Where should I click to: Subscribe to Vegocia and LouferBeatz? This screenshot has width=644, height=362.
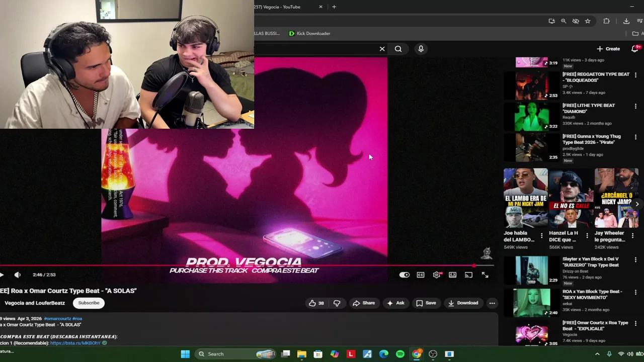[89, 303]
